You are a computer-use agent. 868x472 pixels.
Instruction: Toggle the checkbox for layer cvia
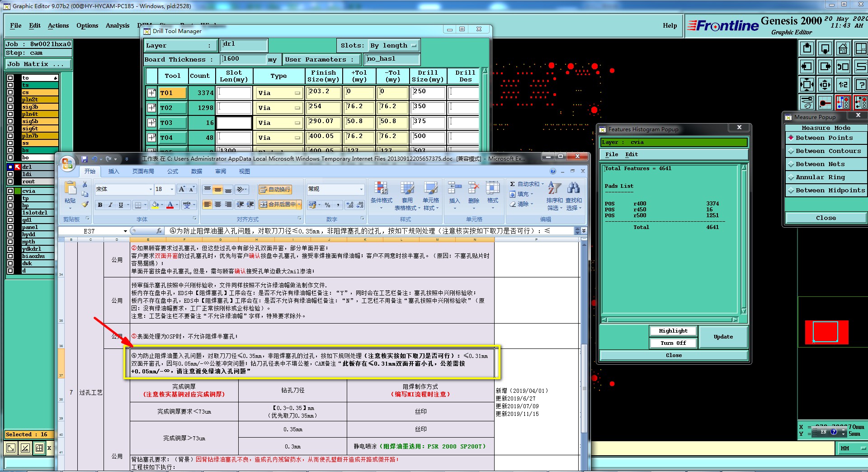[10, 191]
